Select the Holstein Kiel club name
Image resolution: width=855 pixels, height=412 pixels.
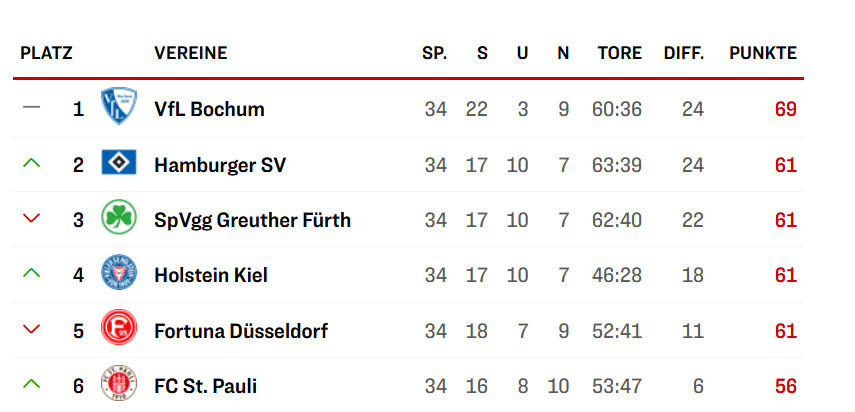(211, 275)
